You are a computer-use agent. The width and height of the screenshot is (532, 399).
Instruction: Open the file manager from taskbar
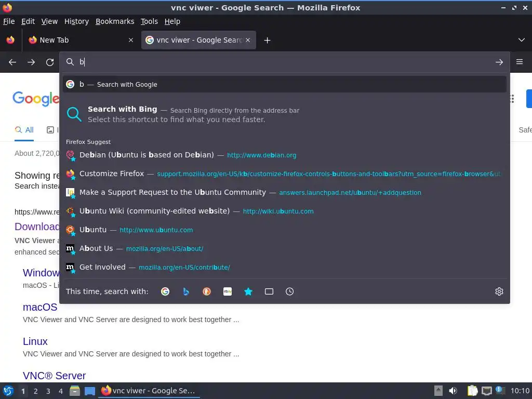(x=75, y=391)
